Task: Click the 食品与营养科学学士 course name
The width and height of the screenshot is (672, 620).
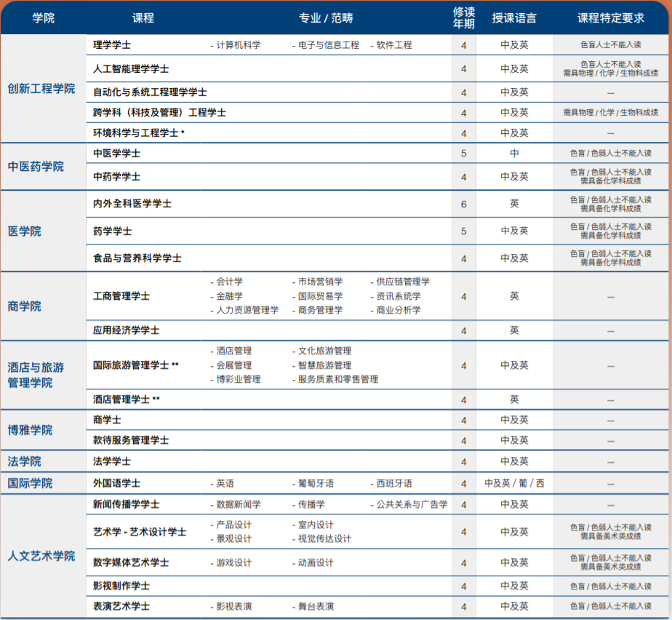Action: pyautogui.click(x=137, y=258)
